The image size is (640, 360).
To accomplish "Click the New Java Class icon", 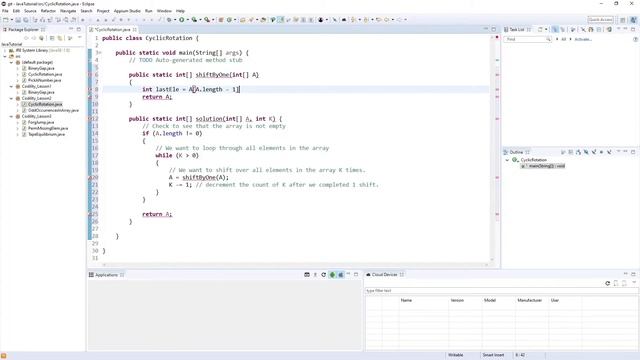I will click(x=229, y=20).
